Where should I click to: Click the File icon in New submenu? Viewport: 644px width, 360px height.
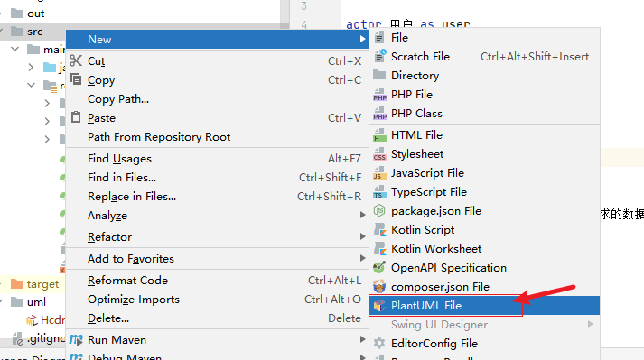point(379,37)
